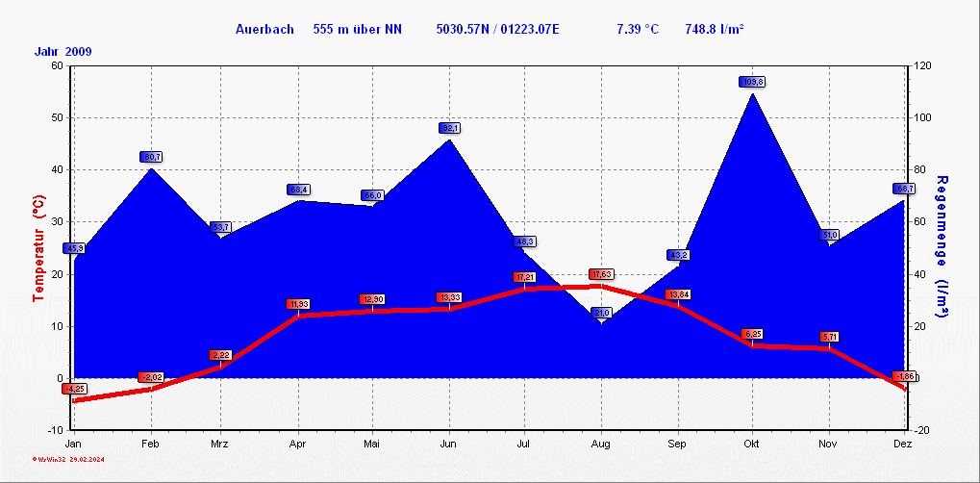Click the April temperature label 11,93

(x=298, y=304)
